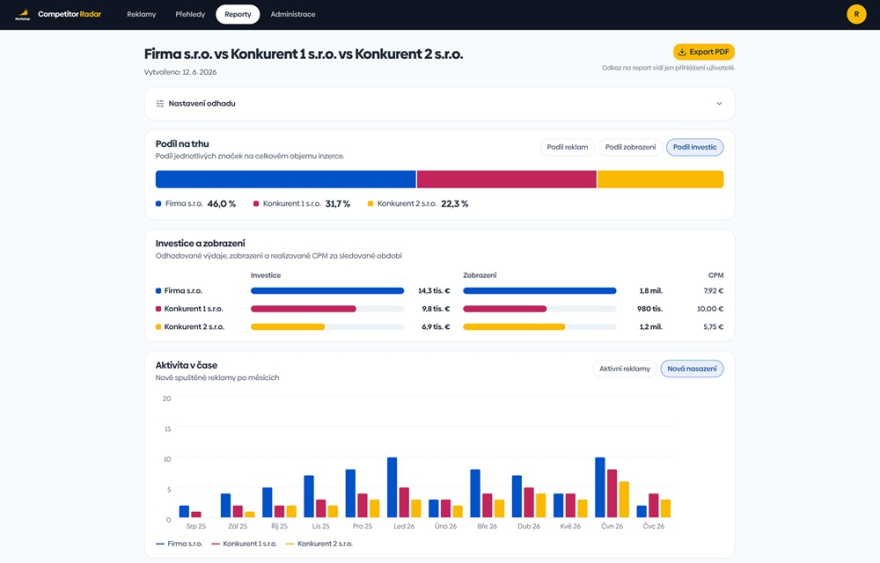This screenshot has height=563, width=880.
Task: Click the red Konkurent 1 market share bar segment
Action: 506,179
